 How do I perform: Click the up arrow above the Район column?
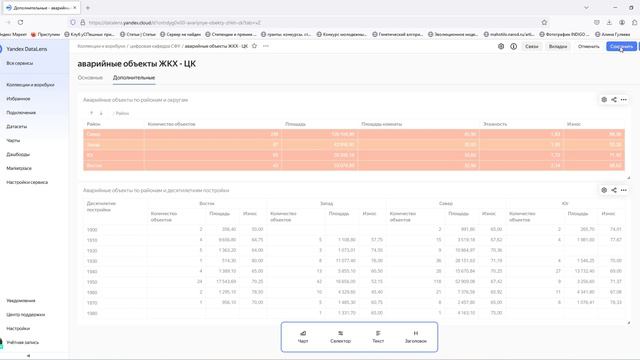point(91,113)
